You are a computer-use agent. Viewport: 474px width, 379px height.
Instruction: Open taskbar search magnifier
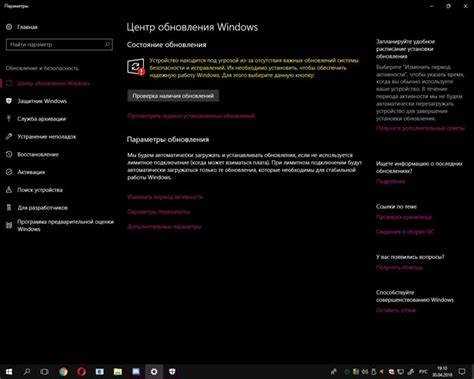click(x=27, y=371)
